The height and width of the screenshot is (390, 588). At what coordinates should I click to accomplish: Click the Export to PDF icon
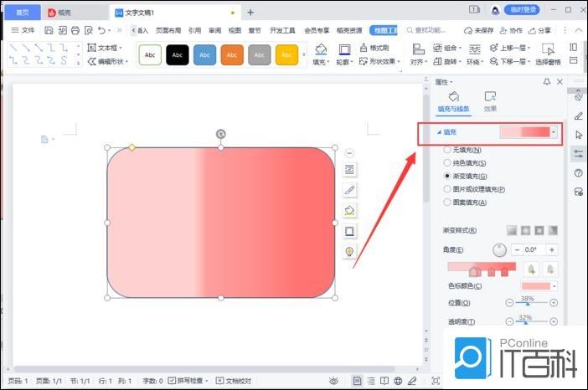pyautogui.click(x=62, y=30)
